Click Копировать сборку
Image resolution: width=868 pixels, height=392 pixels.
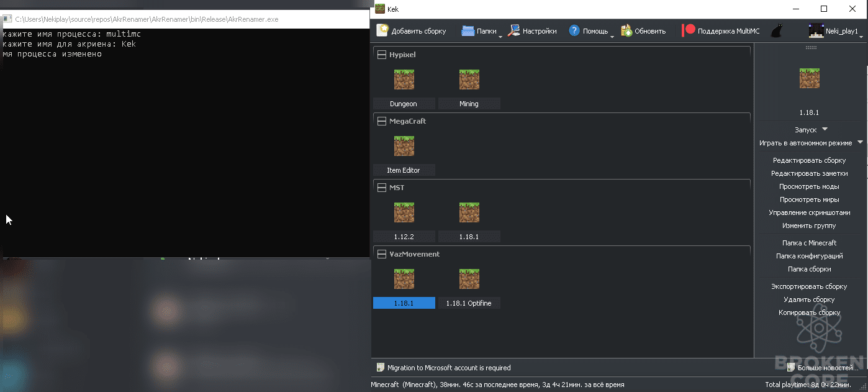809,312
